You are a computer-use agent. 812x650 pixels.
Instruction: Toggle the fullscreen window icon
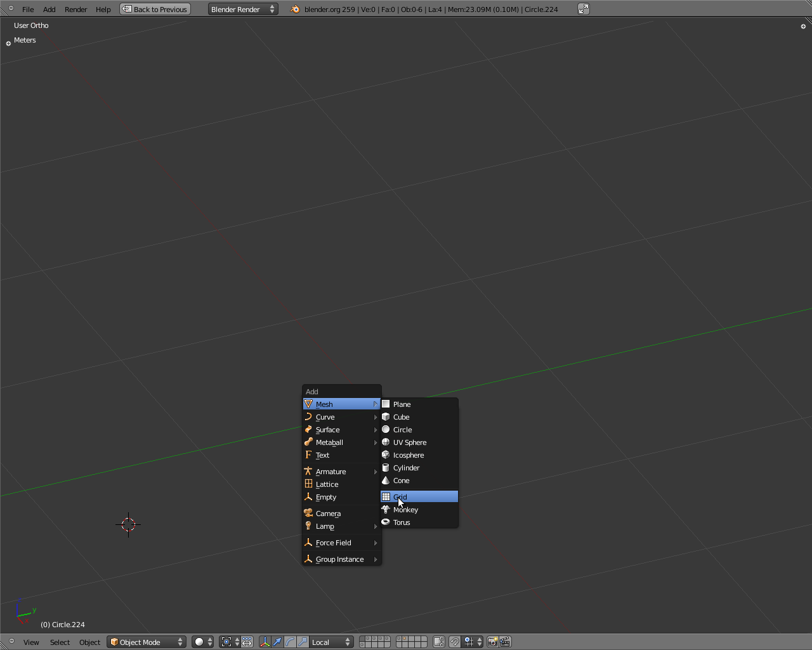click(x=584, y=9)
